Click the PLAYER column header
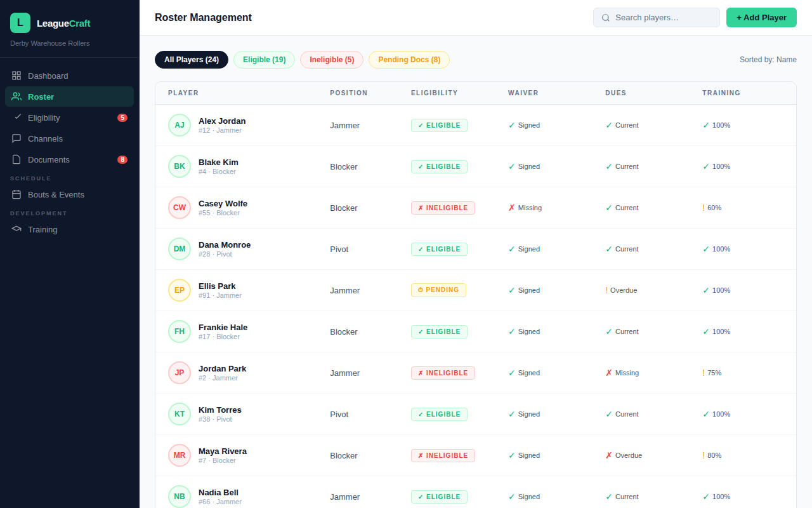This screenshot has width=812, height=508. [x=183, y=93]
